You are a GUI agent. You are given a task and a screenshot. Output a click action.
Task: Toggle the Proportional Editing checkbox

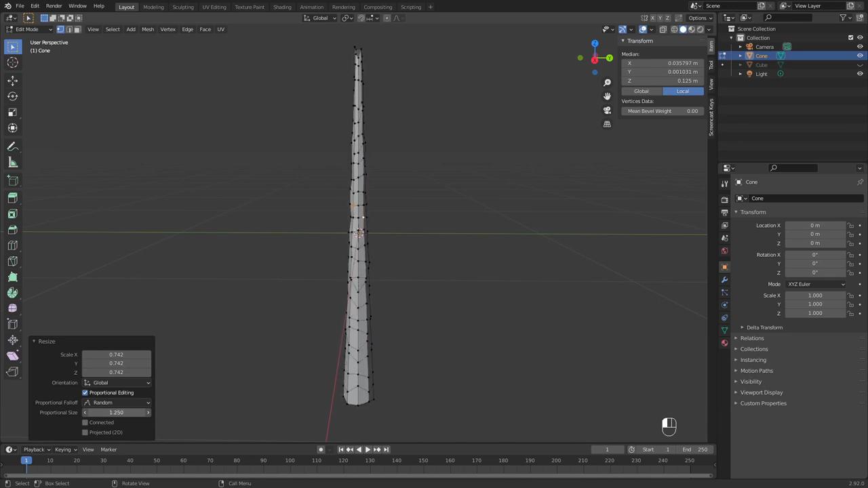[x=85, y=392]
